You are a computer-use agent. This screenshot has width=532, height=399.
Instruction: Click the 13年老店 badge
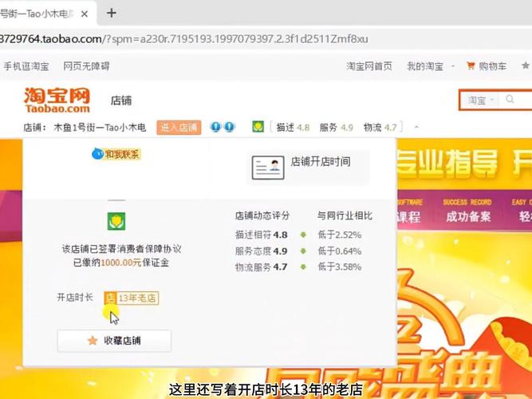(132, 298)
